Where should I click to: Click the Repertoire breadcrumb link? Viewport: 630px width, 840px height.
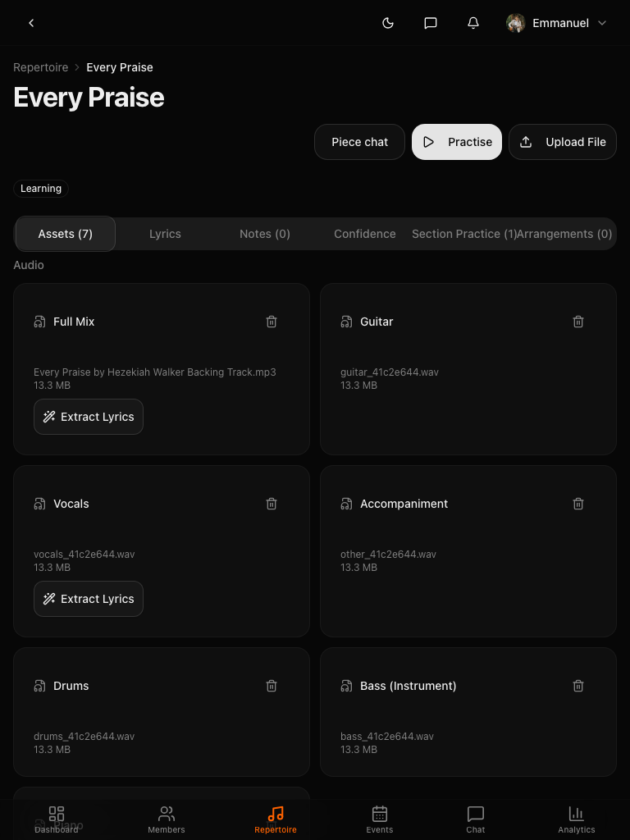[x=40, y=67]
